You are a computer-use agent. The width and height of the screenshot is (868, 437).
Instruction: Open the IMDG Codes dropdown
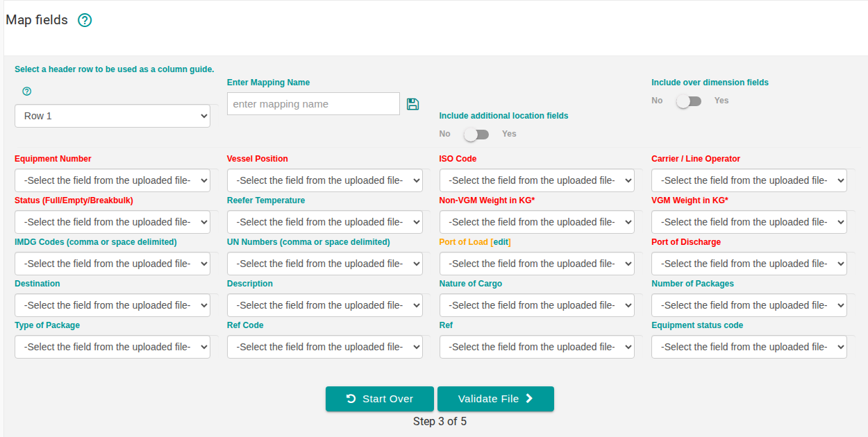112,264
